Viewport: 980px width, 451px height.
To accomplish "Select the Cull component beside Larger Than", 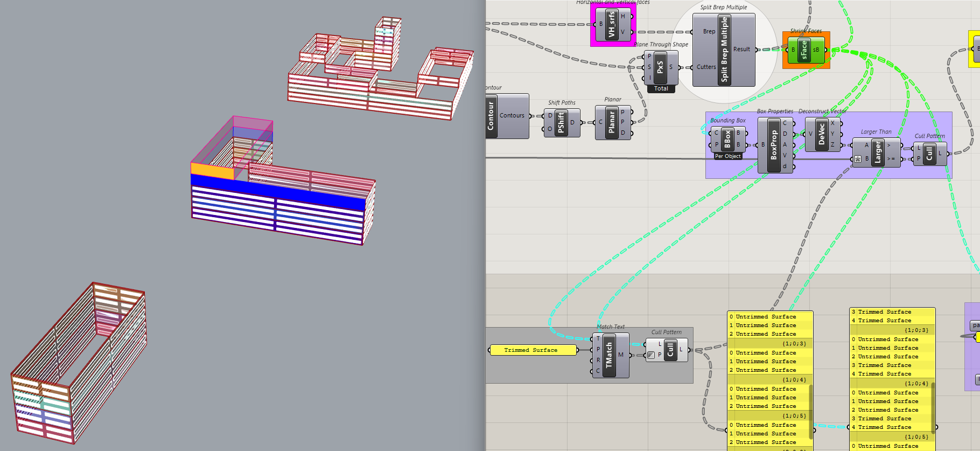I will [x=929, y=154].
